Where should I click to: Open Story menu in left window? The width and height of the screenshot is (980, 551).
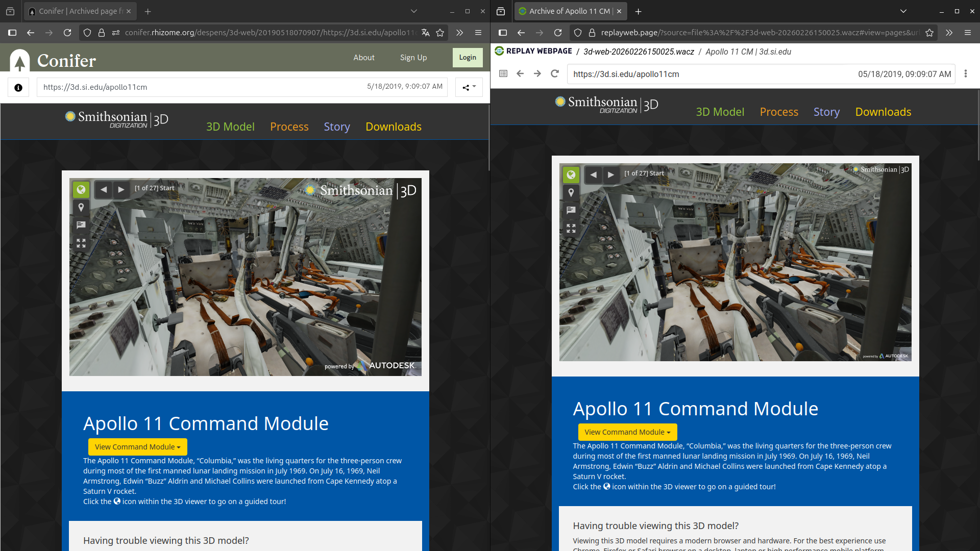tap(337, 127)
